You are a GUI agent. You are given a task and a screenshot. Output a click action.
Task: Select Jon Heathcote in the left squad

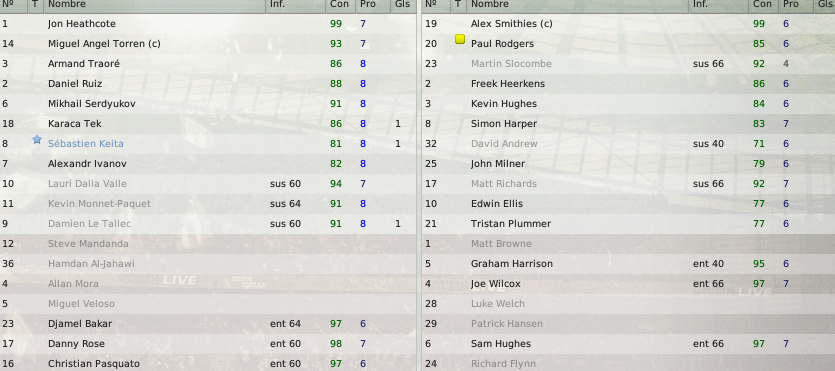pyautogui.click(x=208, y=24)
